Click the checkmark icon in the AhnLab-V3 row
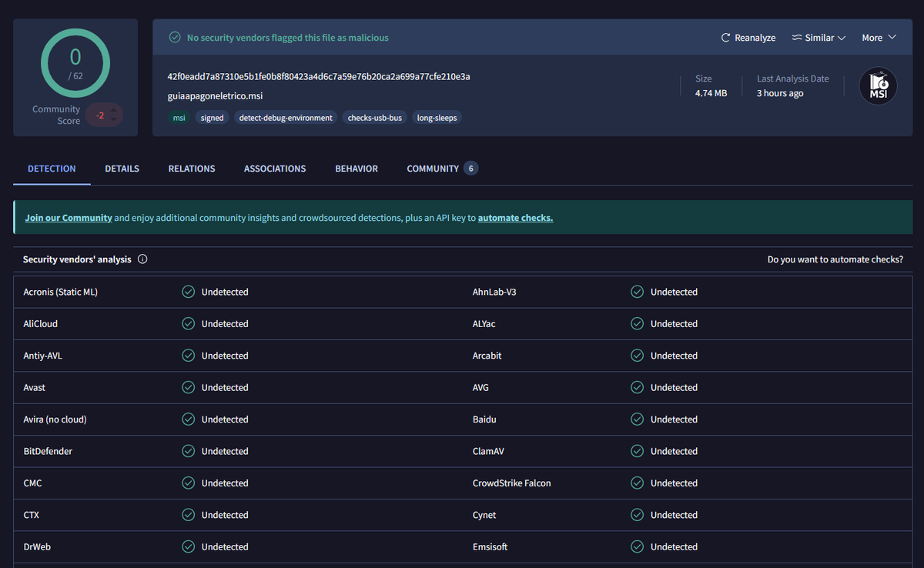Screen dimensions: 924x568 point(637,292)
